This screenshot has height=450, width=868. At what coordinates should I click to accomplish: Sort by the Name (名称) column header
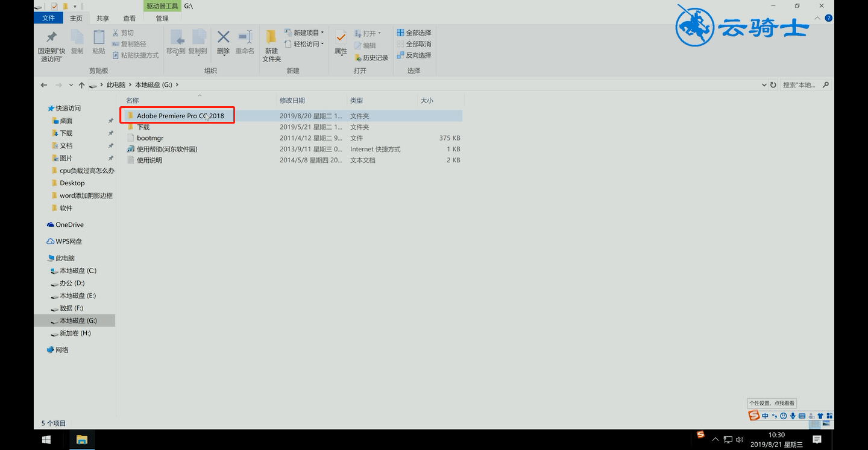click(x=132, y=100)
